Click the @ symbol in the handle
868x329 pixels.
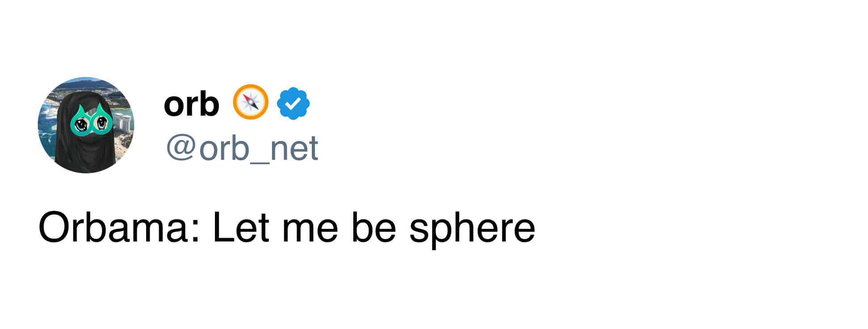[180, 148]
